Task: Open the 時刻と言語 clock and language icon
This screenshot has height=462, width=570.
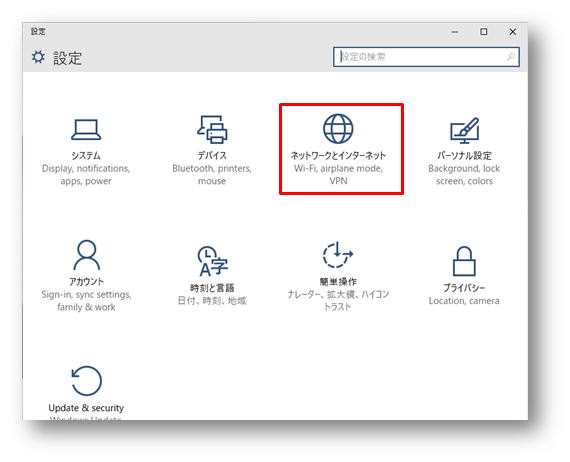Action: tap(212, 261)
